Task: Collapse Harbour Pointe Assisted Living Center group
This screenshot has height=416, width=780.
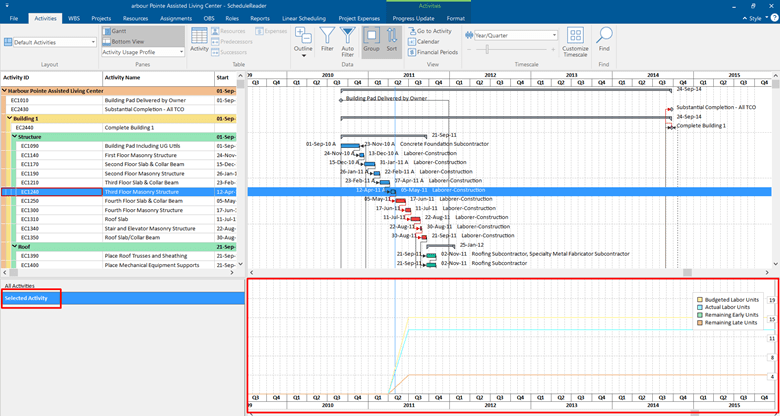Action: 5,91
